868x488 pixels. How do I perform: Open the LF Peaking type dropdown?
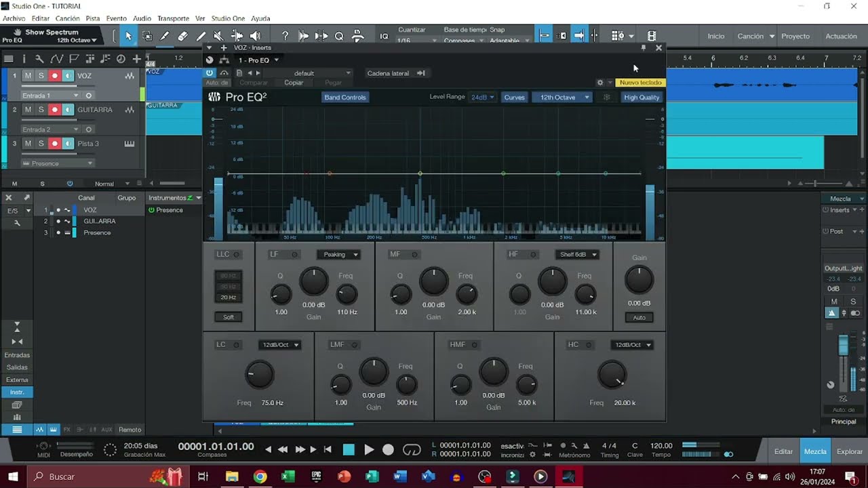pyautogui.click(x=338, y=255)
